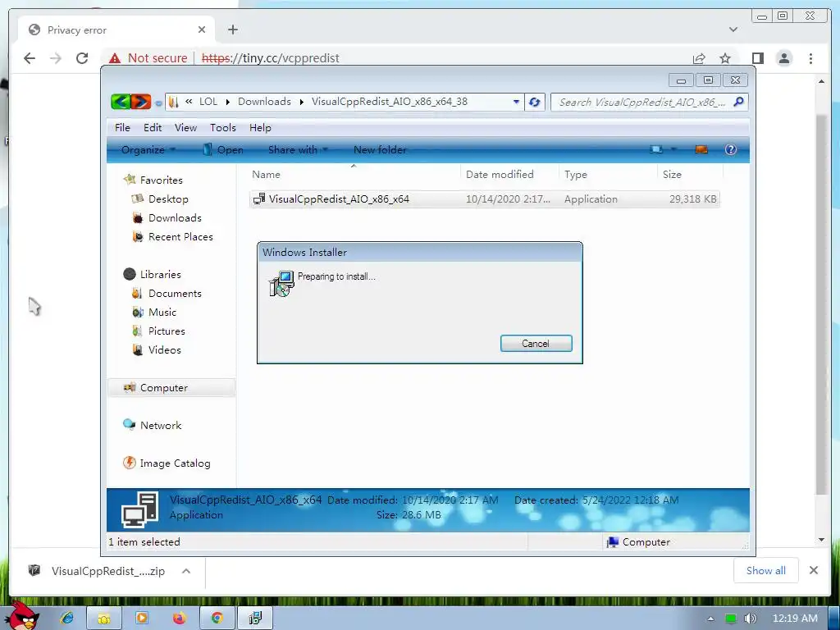
Task: Switch to Chrome in taskbar
Action: 217,618
